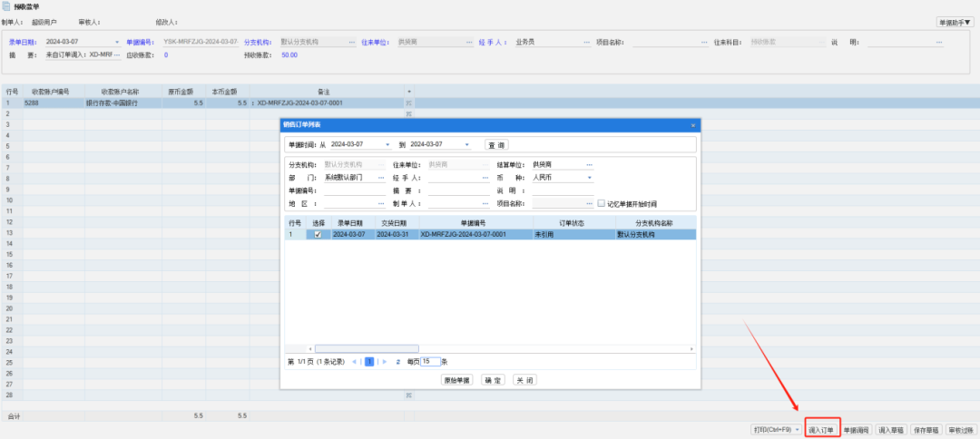980x439 pixels.
Task: Click the 预收款单 document icon in title
Action: [x=6, y=6]
